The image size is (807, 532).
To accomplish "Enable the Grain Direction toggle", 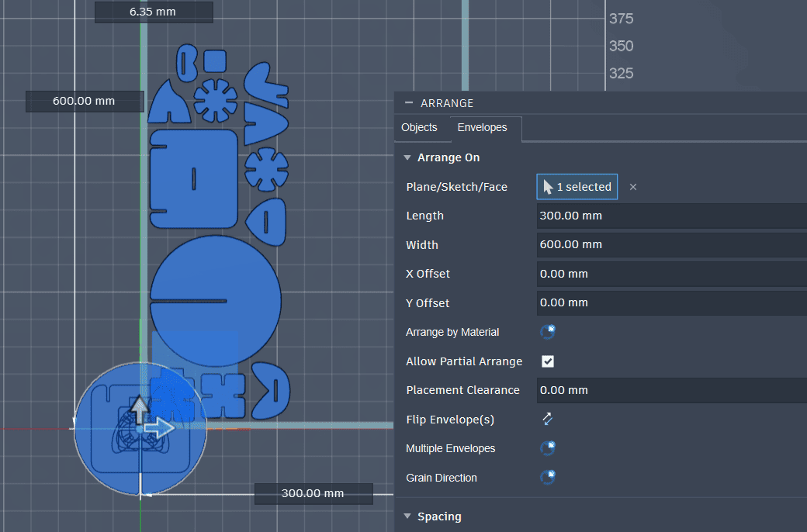I will [547, 477].
